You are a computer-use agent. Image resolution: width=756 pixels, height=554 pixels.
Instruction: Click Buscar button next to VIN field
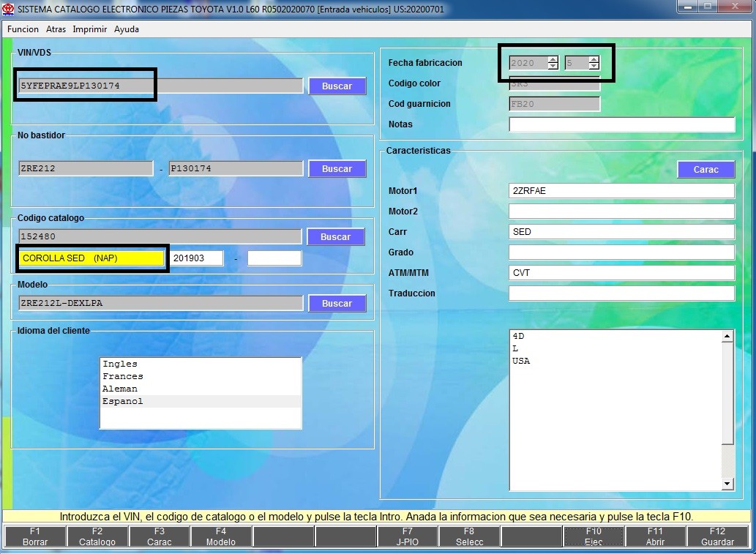337,86
